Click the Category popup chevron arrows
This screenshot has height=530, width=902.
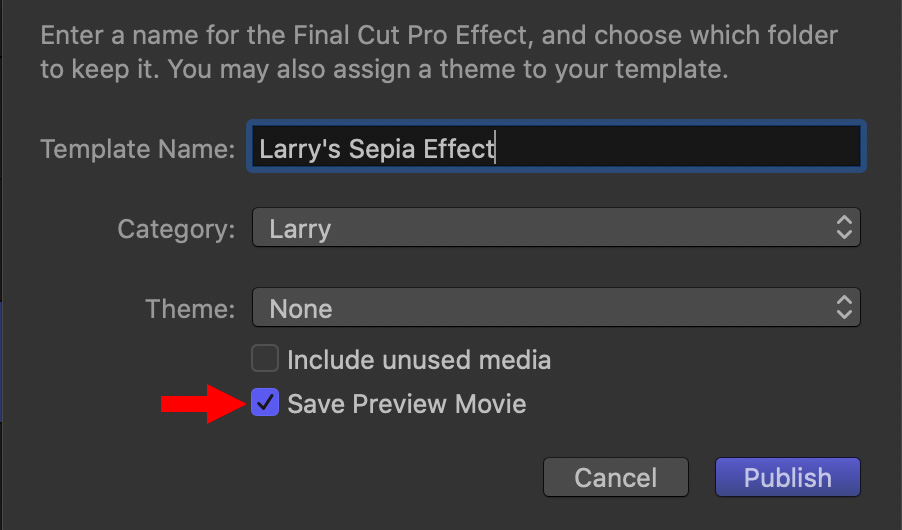[845, 228]
